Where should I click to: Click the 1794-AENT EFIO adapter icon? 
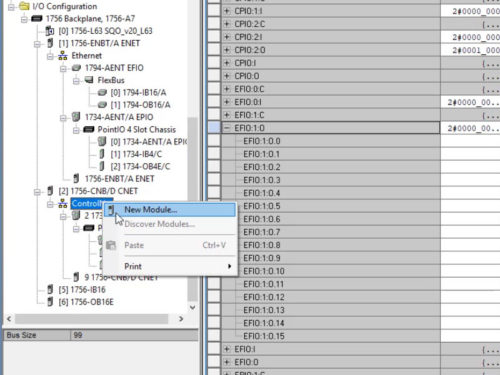tap(76, 68)
